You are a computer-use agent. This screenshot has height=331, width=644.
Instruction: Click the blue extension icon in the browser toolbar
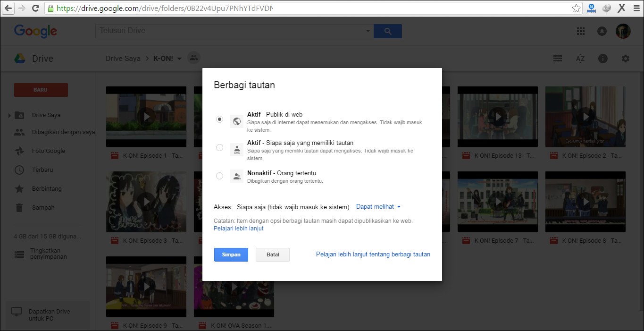pos(592,8)
